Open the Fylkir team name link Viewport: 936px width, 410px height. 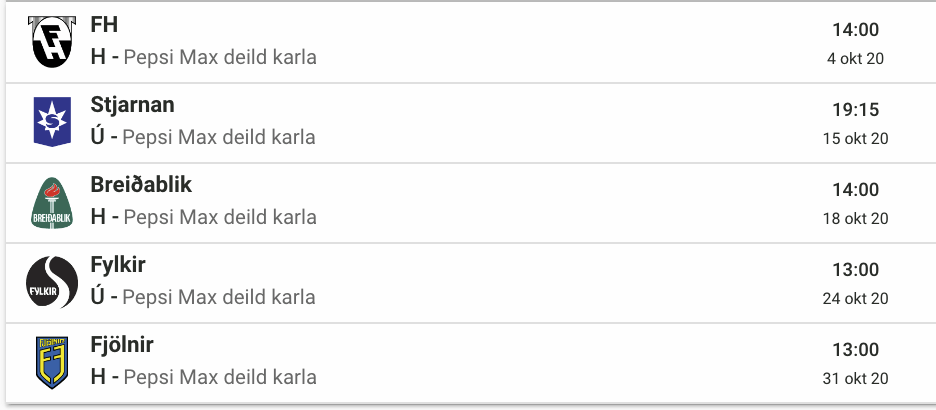pos(118,265)
